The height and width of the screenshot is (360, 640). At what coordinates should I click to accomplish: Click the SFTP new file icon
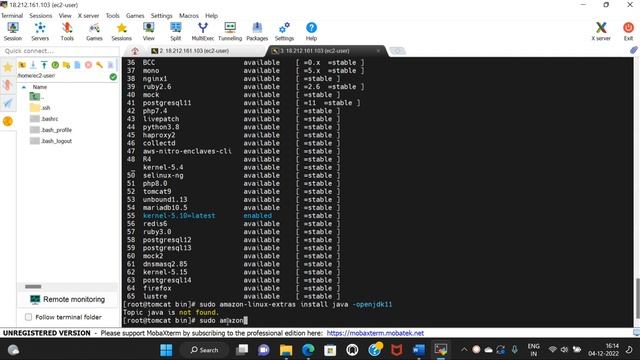[x=77, y=65]
